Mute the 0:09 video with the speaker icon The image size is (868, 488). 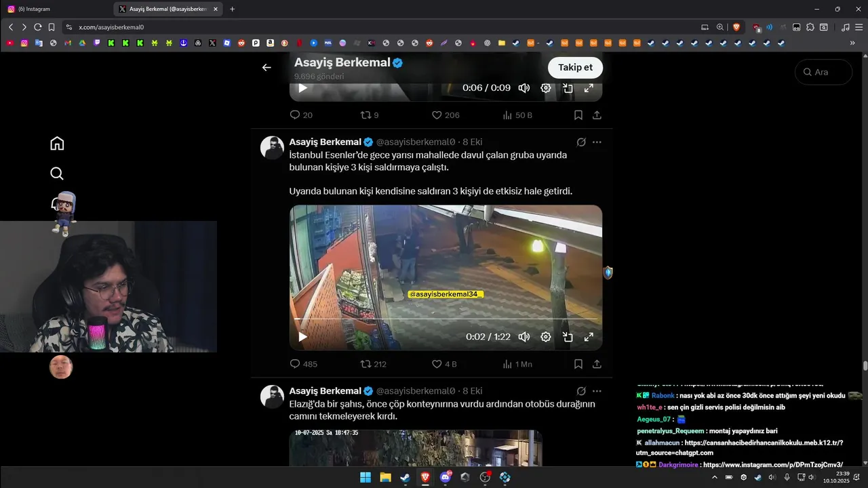(x=524, y=88)
